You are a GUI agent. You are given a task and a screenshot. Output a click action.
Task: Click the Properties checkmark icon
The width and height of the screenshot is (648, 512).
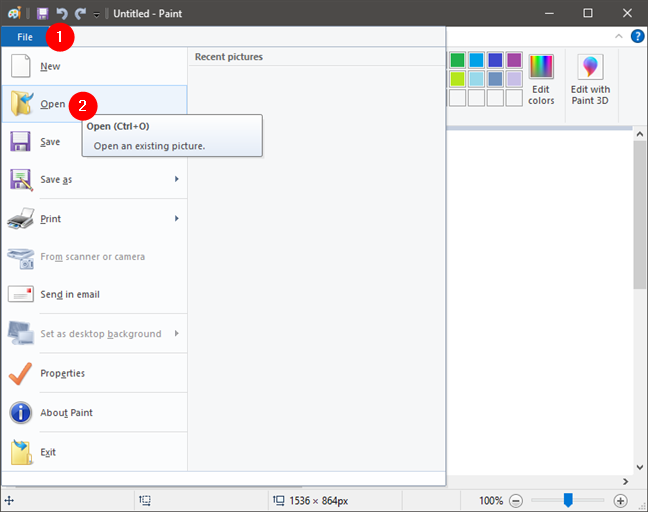(x=20, y=374)
